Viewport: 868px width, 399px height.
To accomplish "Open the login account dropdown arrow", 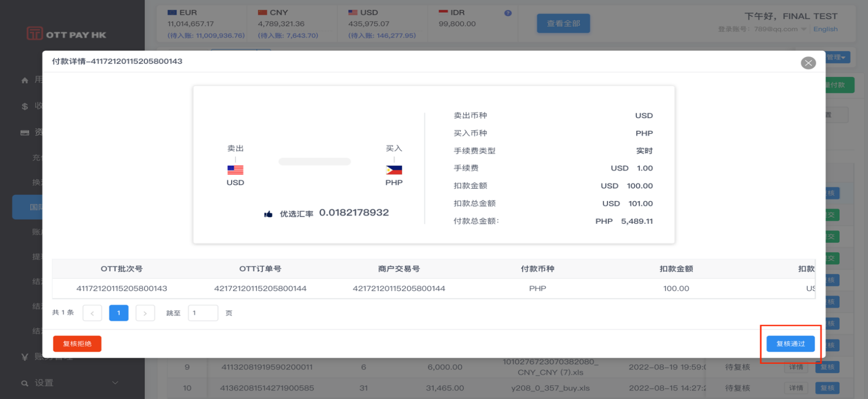I will pos(804,29).
